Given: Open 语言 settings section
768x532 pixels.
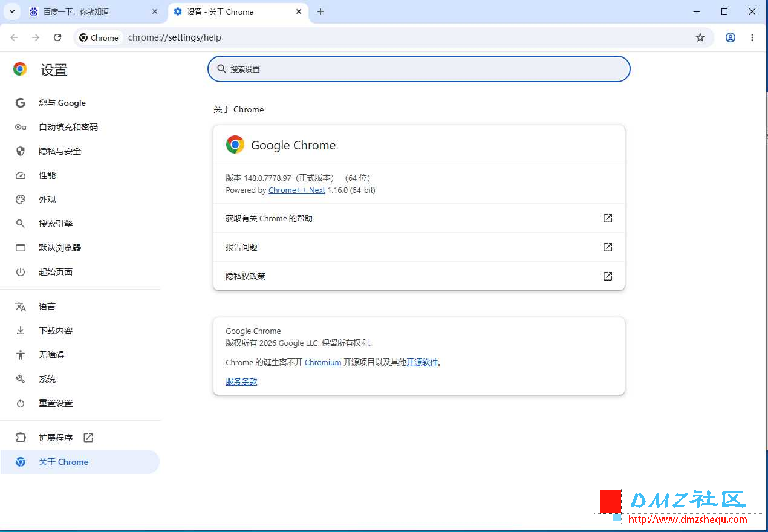Looking at the screenshot, I should [x=80, y=307].
